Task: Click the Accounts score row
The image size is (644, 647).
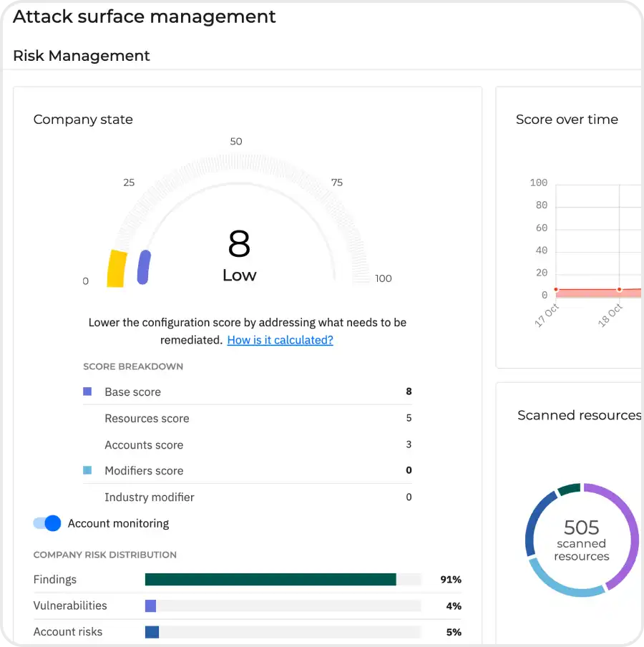Action: tap(248, 445)
